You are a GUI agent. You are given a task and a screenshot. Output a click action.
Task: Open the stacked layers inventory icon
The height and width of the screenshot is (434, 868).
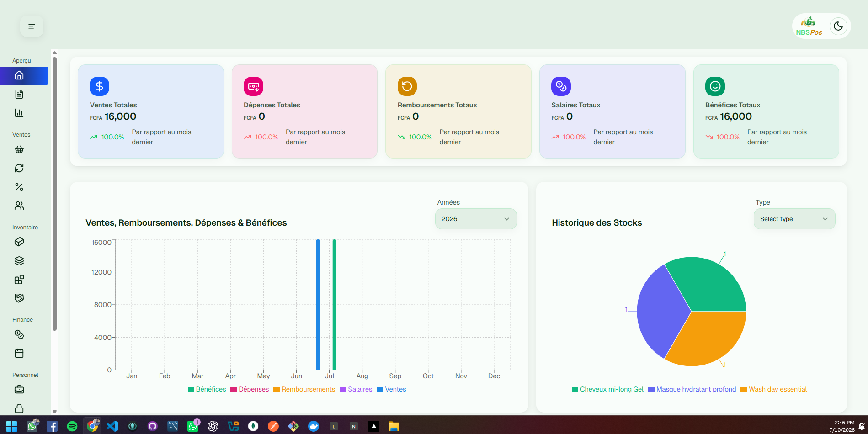pos(19,261)
